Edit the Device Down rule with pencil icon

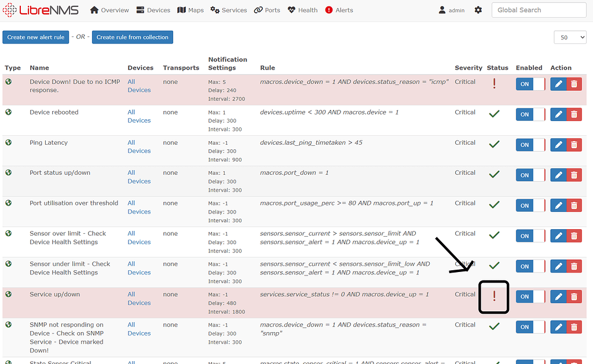pos(558,83)
